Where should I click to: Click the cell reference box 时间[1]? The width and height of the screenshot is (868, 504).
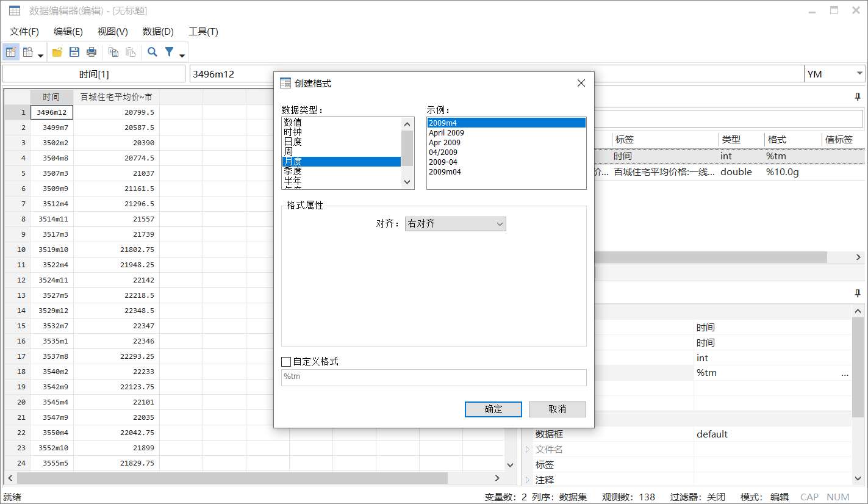coord(94,74)
